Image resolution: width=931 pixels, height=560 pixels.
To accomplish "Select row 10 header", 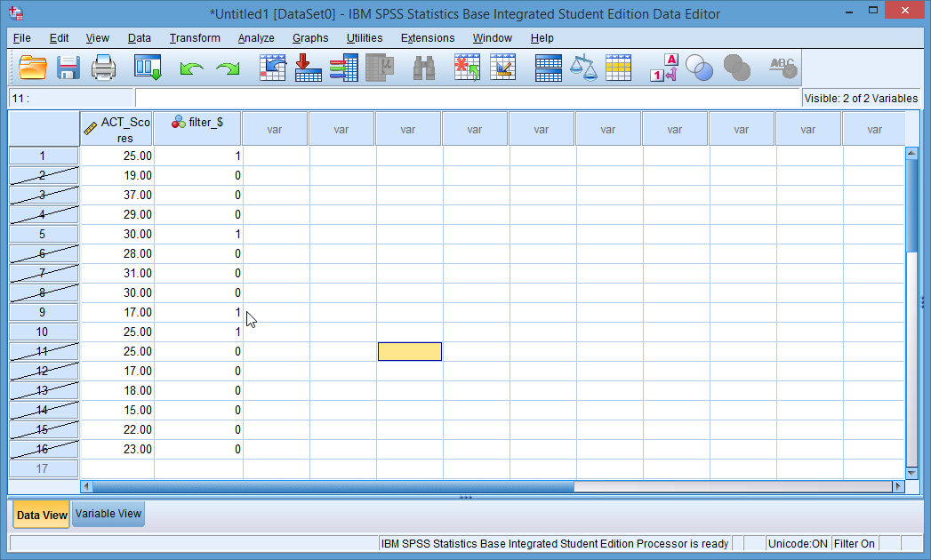I will pyautogui.click(x=44, y=332).
